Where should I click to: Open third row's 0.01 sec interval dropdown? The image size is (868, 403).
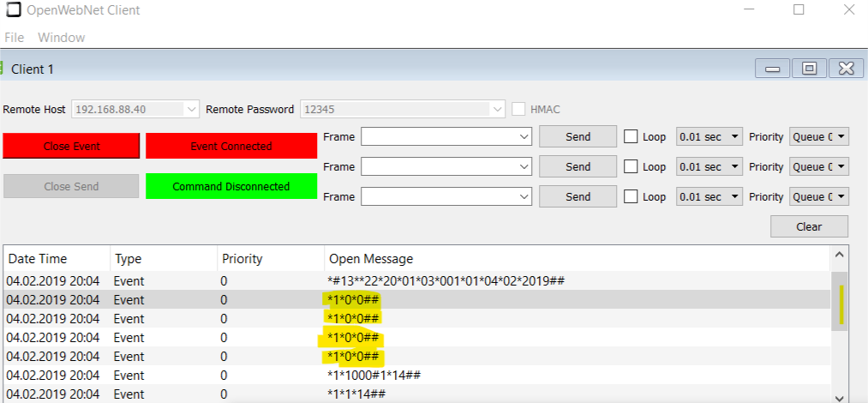click(x=709, y=196)
